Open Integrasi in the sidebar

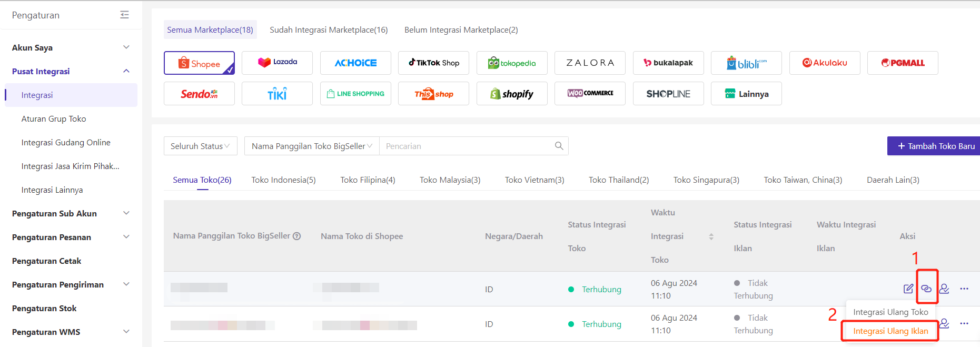click(71, 95)
